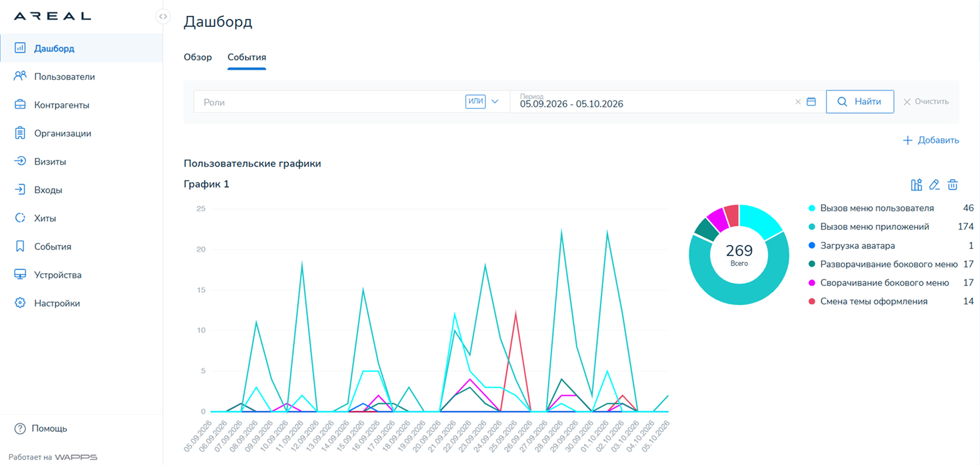Clear the Период date range value
The height and width of the screenshot is (465, 980).
[x=798, y=102]
